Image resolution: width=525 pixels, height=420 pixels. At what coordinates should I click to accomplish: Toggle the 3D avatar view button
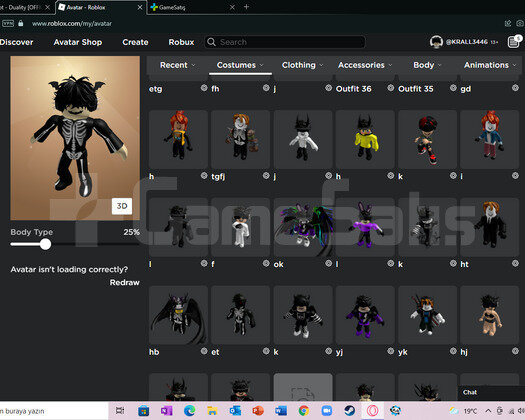pyautogui.click(x=122, y=206)
